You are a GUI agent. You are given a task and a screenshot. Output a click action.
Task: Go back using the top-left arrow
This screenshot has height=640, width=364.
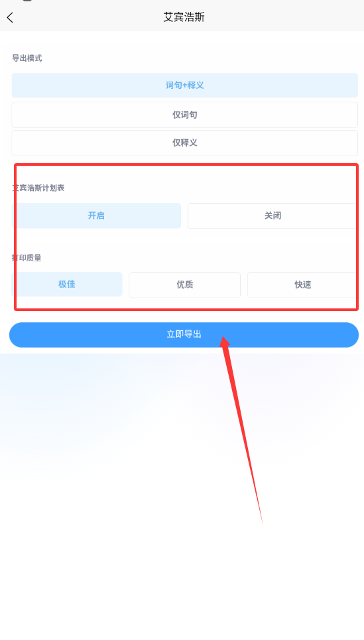coord(10,17)
